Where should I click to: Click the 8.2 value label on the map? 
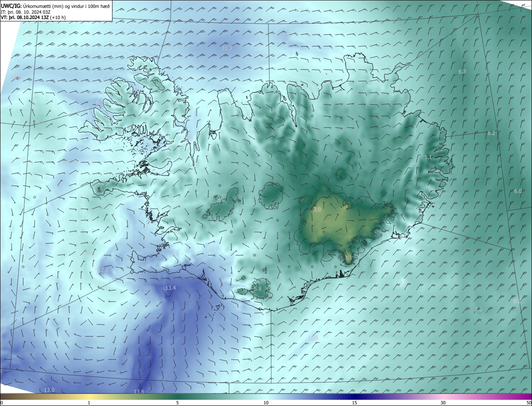click(517, 301)
